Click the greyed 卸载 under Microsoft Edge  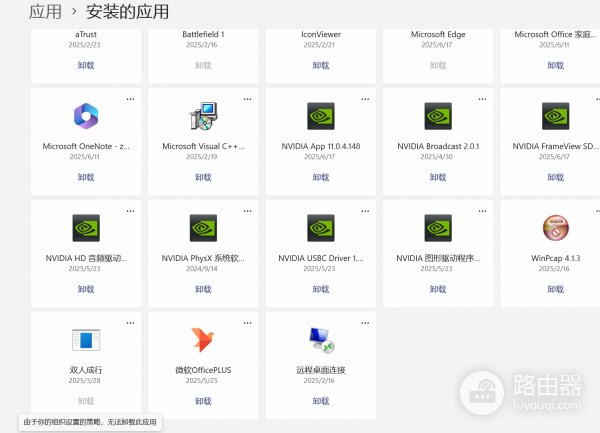(438, 65)
